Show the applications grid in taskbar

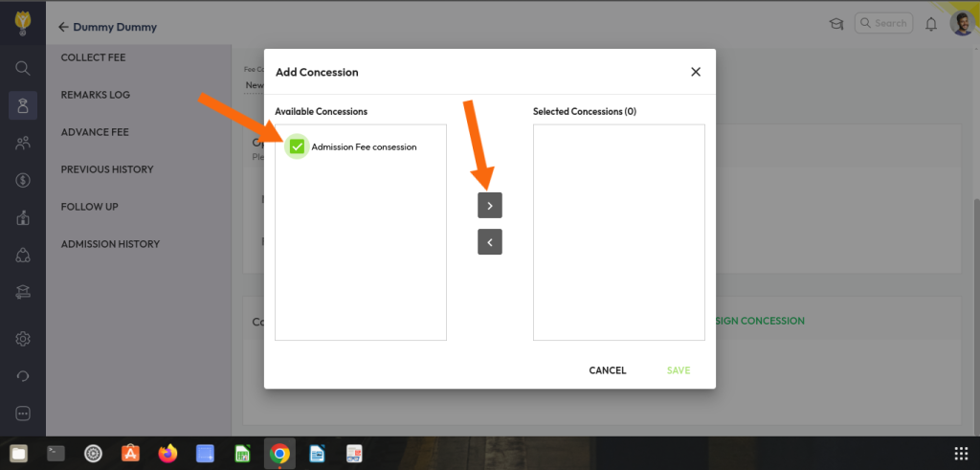961,454
